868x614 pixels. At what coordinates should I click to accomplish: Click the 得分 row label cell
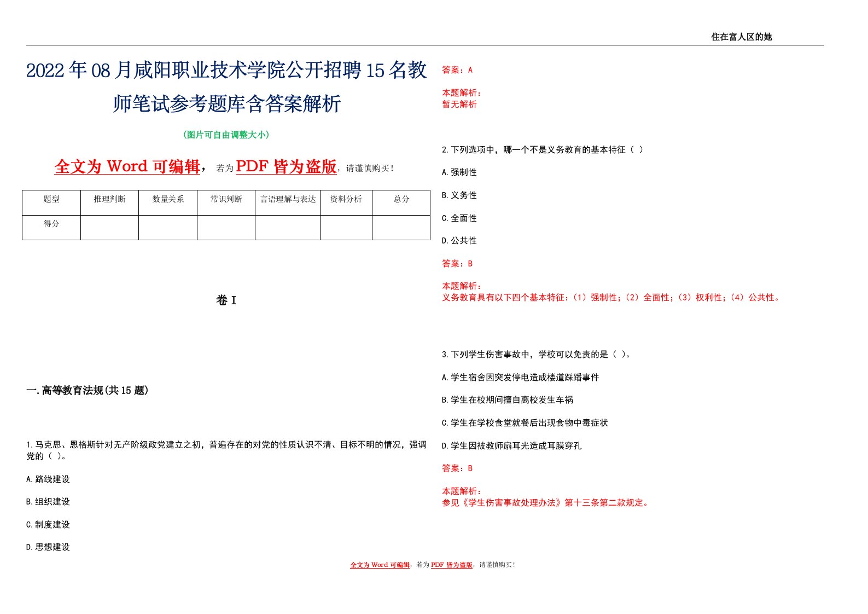[51, 227]
